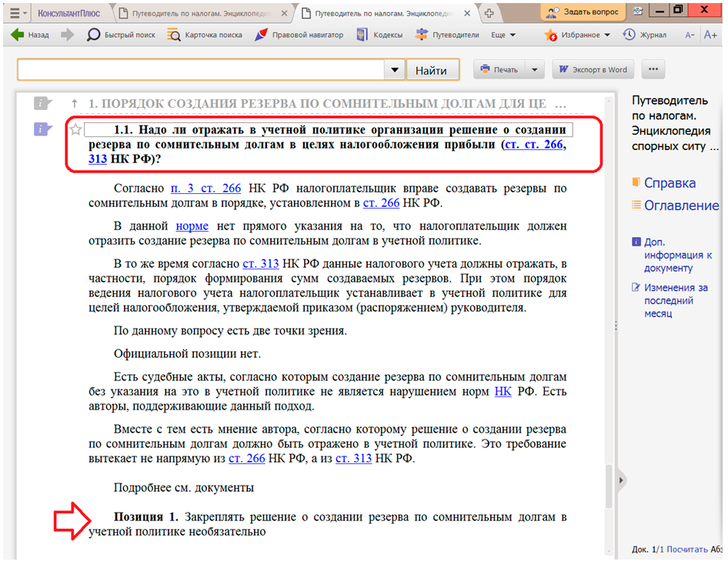
Task: Open Доп. информация к документу
Action: [x=677, y=255]
